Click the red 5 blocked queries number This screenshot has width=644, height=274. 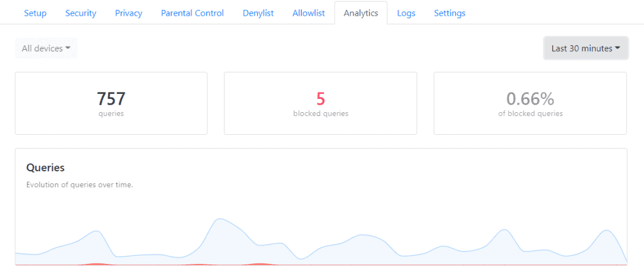click(320, 99)
